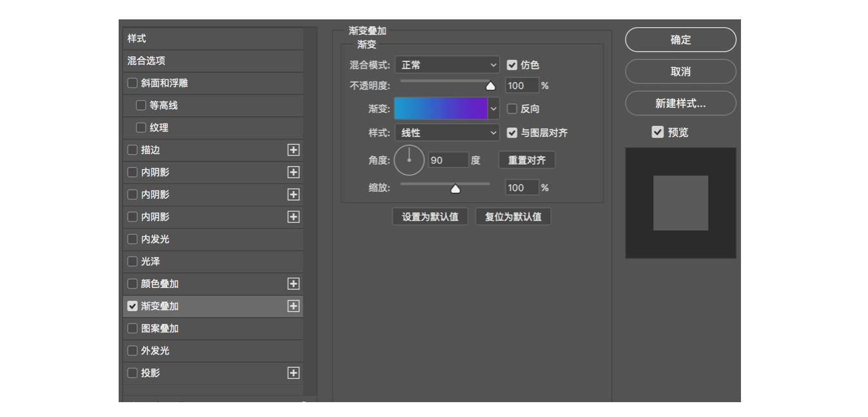This screenshot has width=868, height=417.
Task: Select the 外发光 style entry
Action: pyautogui.click(x=155, y=351)
